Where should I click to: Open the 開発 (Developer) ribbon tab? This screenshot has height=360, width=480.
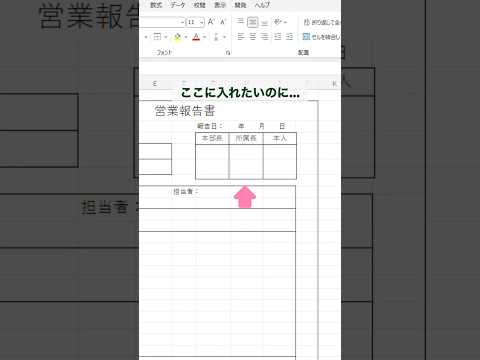pos(240,5)
